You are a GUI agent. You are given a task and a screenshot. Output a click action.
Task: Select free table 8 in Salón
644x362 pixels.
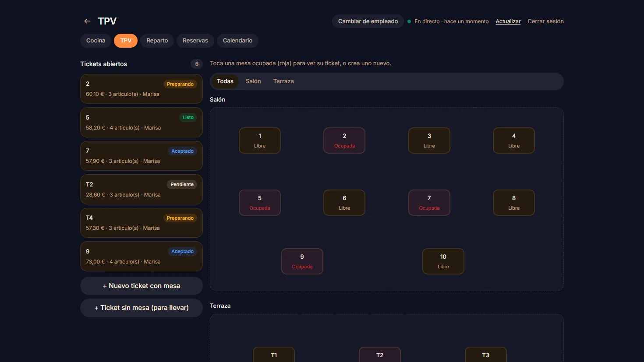(514, 203)
